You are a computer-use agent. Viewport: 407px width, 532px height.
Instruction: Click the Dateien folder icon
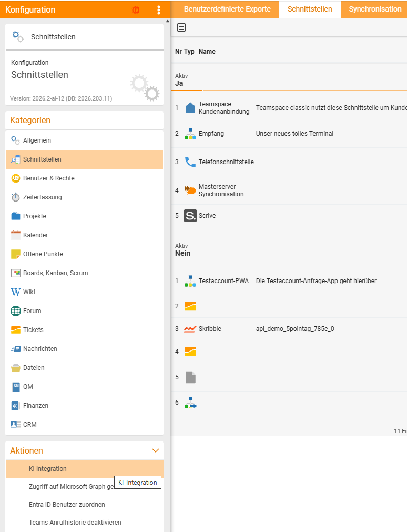coord(16,368)
